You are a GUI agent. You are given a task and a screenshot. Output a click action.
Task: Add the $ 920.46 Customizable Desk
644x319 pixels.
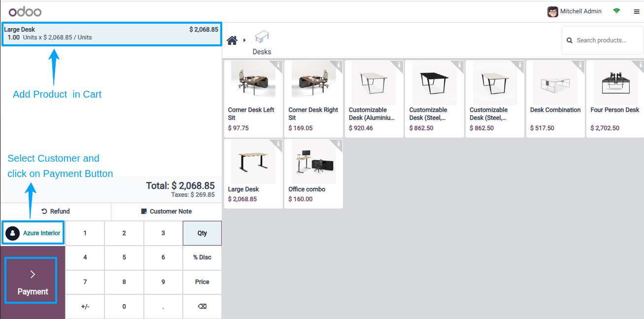[374, 99]
